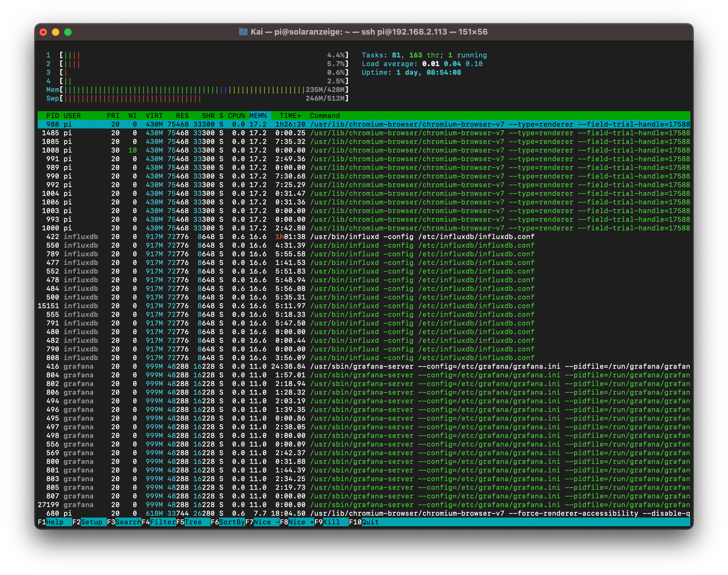Click F7 Nice minus option
This screenshot has height=575, width=728.
point(266,522)
